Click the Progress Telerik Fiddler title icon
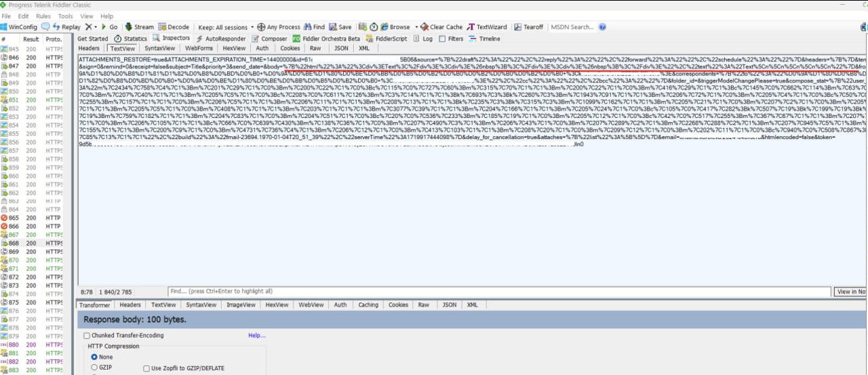The image size is (868, 375). click(3, 5)
